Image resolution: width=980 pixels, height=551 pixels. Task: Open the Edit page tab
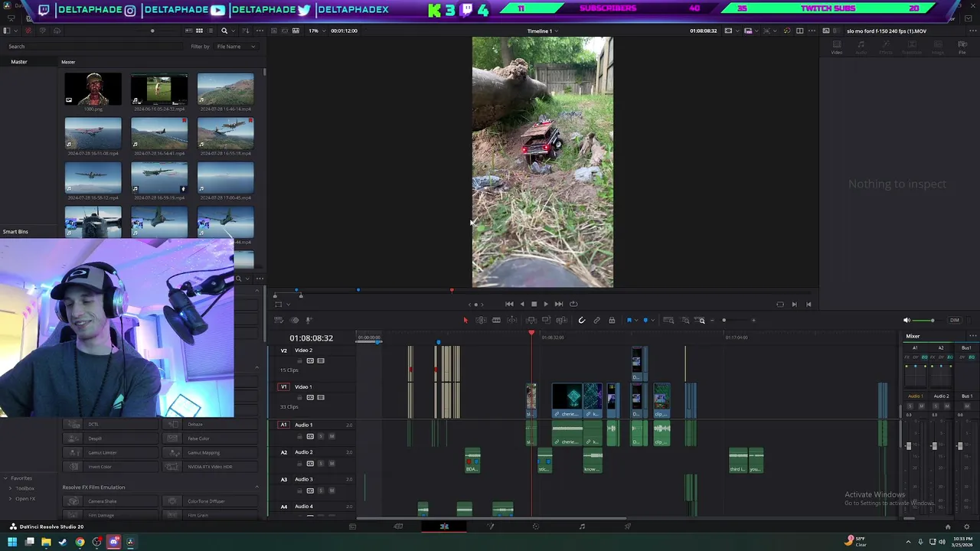tap(444, 527)
